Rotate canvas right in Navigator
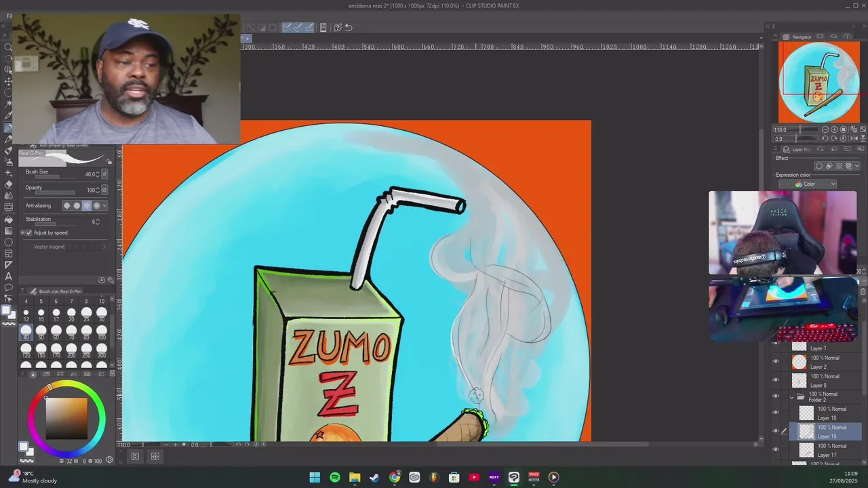 [x=834, y=138]
